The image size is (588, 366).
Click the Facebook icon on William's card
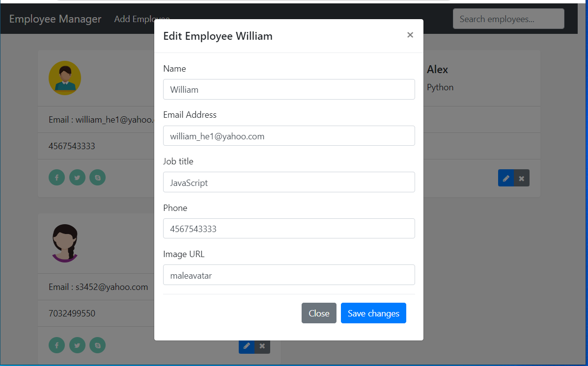click(56, 177)
